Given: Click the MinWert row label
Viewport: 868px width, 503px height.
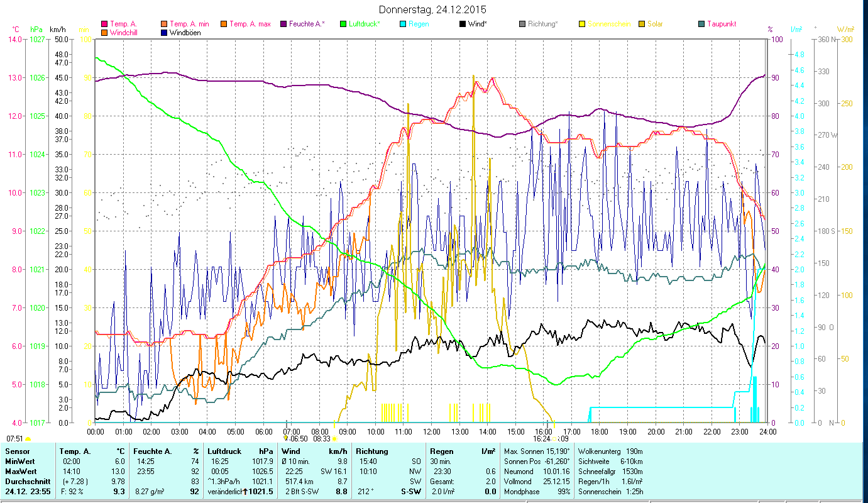Looking at the screenshot, I should coord(21,462).
